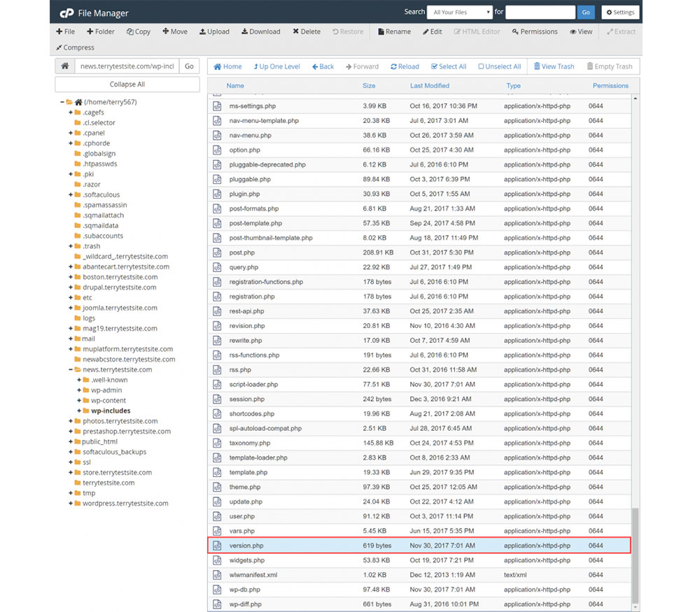Click Go next to path field

(189, 66)
